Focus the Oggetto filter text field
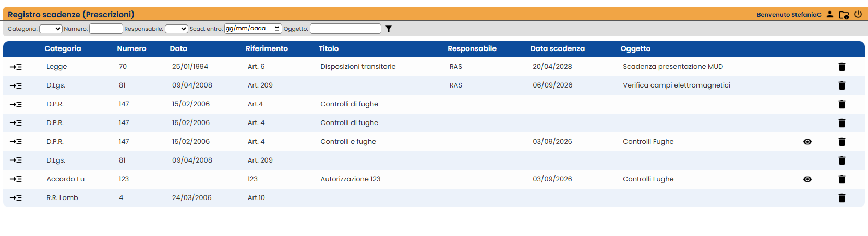 click(x=345, y=29)
